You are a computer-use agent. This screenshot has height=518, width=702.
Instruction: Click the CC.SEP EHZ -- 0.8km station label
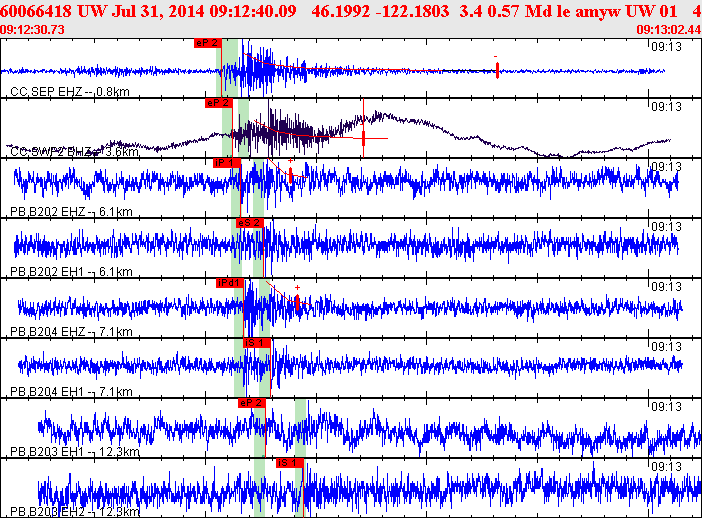coord(70,92)
